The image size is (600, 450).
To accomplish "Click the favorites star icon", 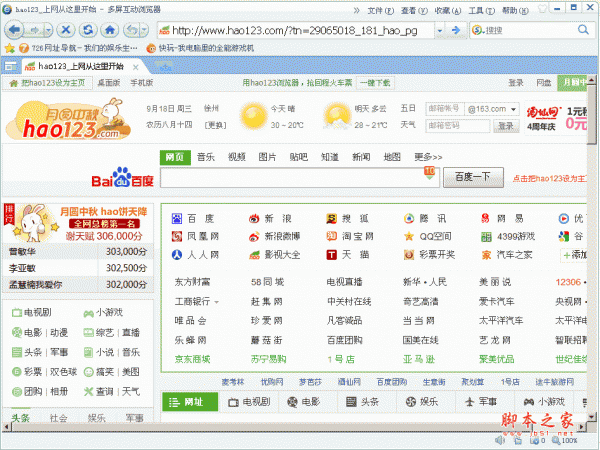I will (x=10, y=48).
